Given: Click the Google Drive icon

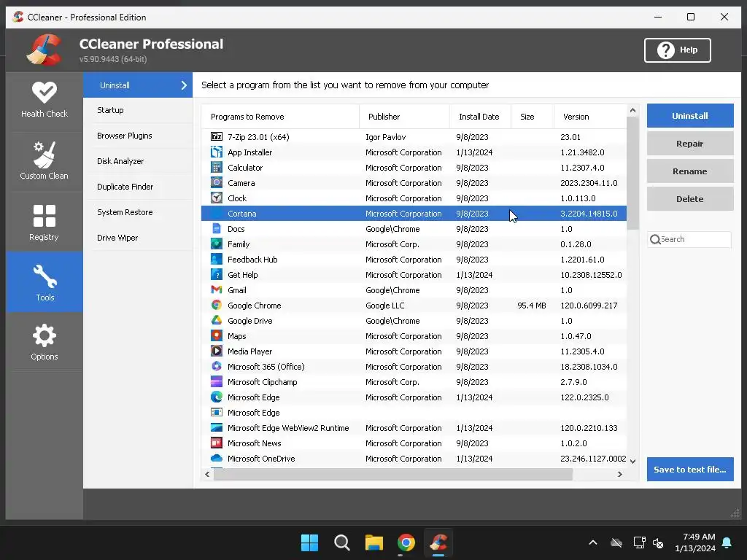Looking at the screenshot, I should pos(216,321).
